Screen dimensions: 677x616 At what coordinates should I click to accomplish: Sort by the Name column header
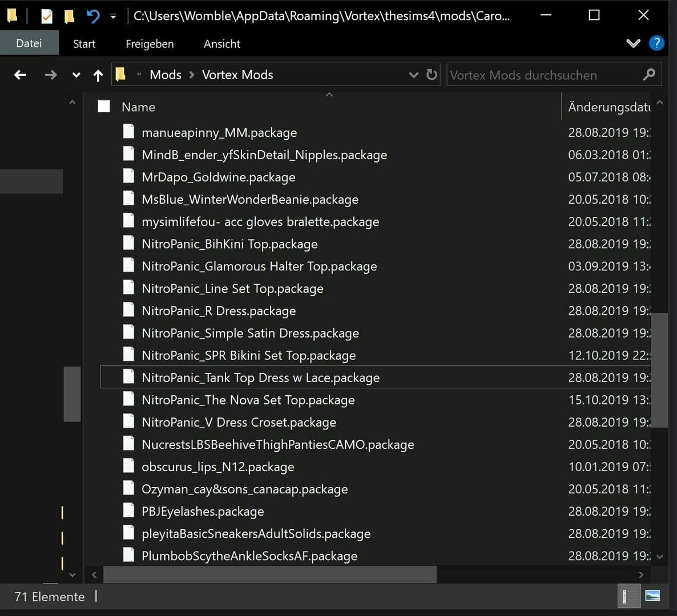[x=138, y=107]
